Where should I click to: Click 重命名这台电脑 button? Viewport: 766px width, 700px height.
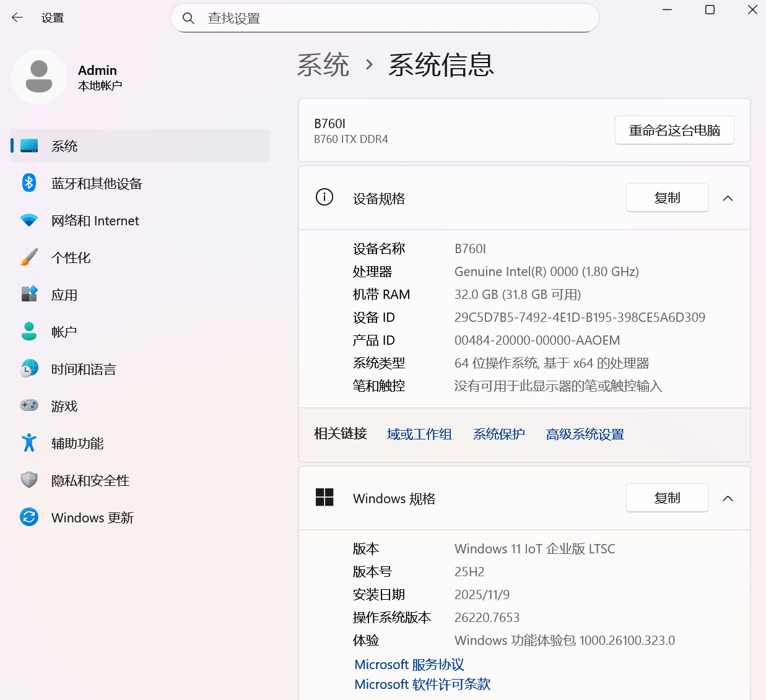674,131
